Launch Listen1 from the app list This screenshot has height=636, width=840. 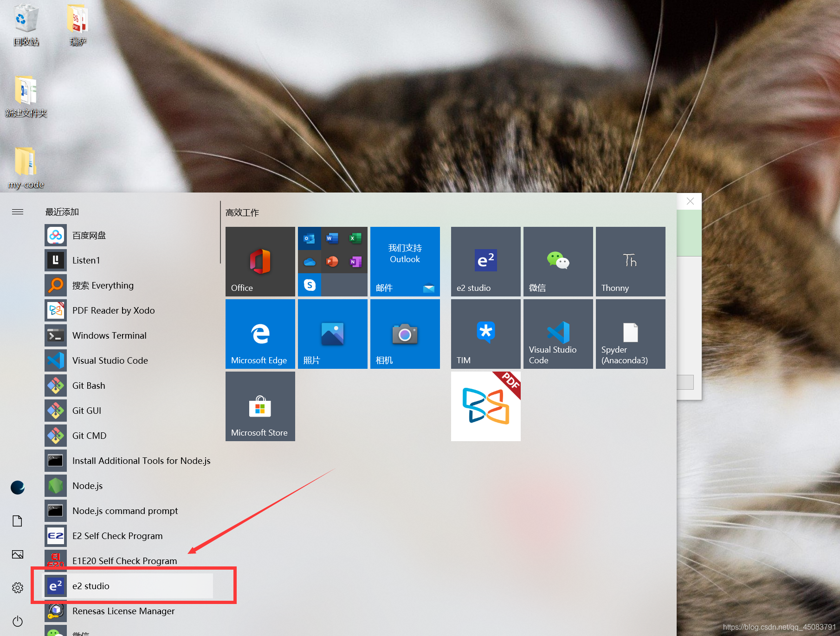pos(129,260)
